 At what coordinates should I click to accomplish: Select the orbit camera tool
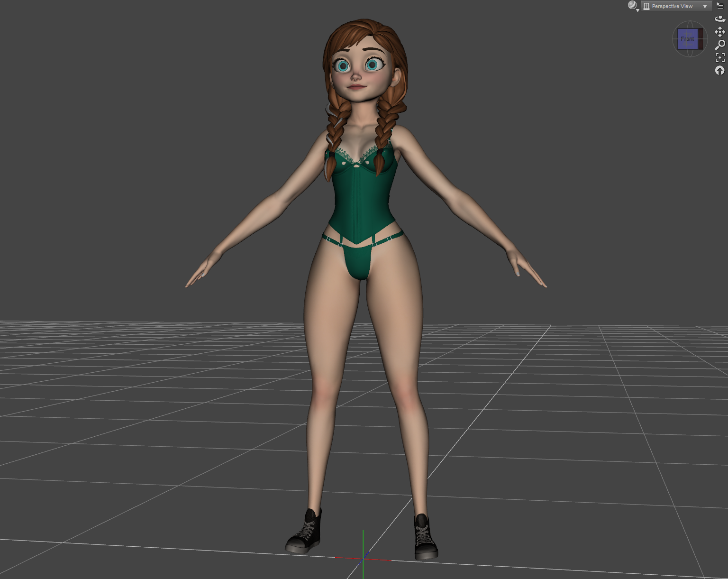[720, 18]
